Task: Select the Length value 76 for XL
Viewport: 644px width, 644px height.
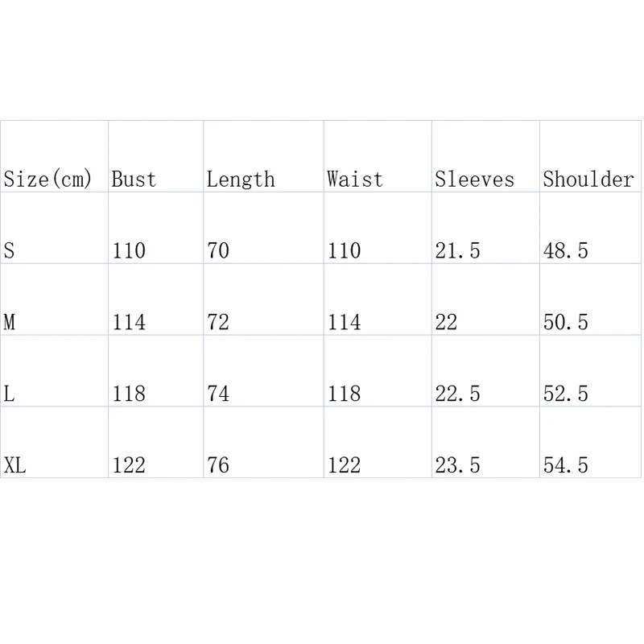Action: (x=218, y=465)
